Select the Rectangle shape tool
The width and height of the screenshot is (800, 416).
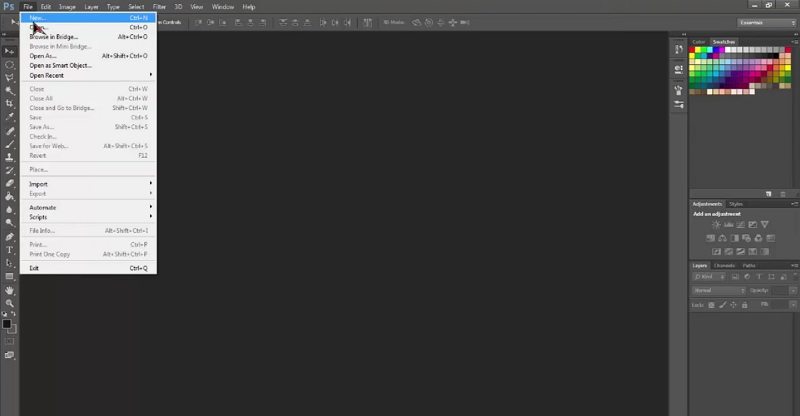point(9,276)
